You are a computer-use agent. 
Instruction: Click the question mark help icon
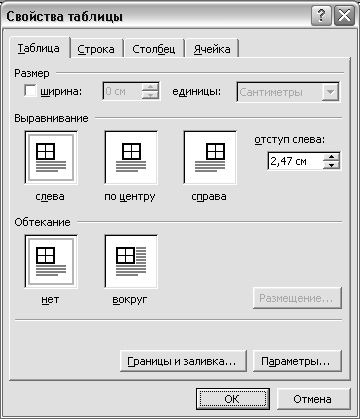(321, 16)
